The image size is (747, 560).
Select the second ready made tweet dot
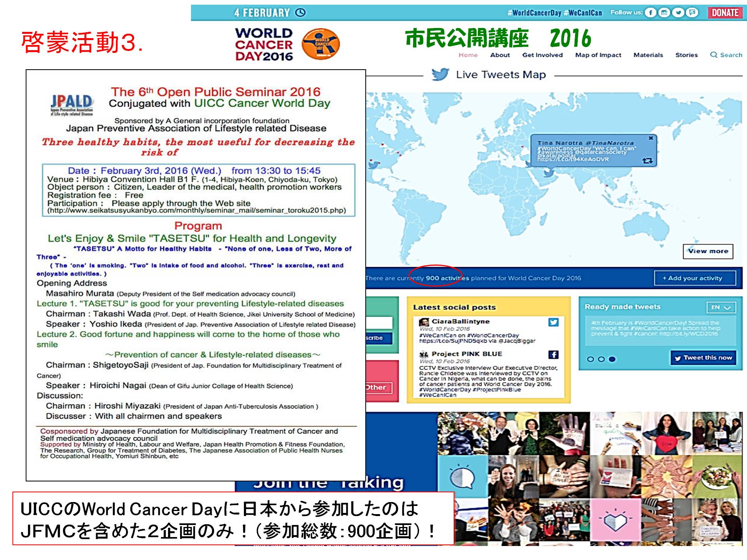[x=601, y=359]
